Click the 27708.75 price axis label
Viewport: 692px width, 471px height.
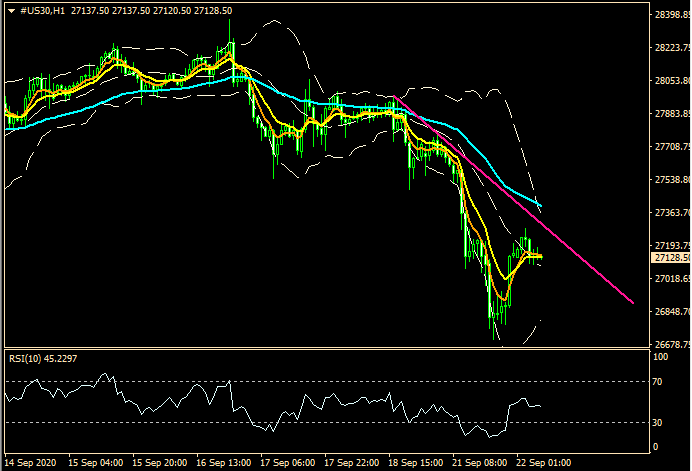pyautogui.click(x=670, y=147)
